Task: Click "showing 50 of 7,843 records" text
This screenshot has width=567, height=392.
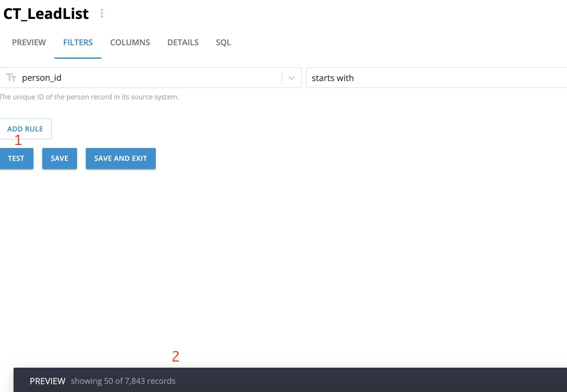Action: pyautogui.click(x=123, y=381)
